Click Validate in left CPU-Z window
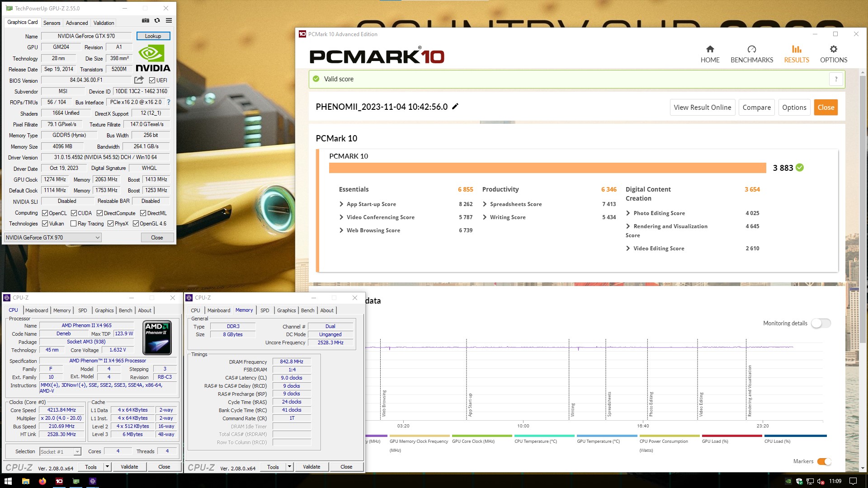The height and width of the screenshot is (488, 868). [129, 467]
